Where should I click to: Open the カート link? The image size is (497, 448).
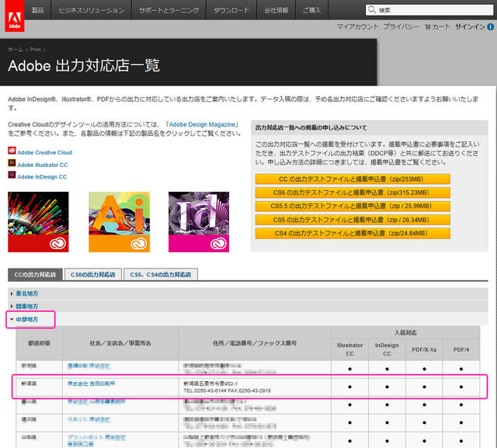click(441, 27)
